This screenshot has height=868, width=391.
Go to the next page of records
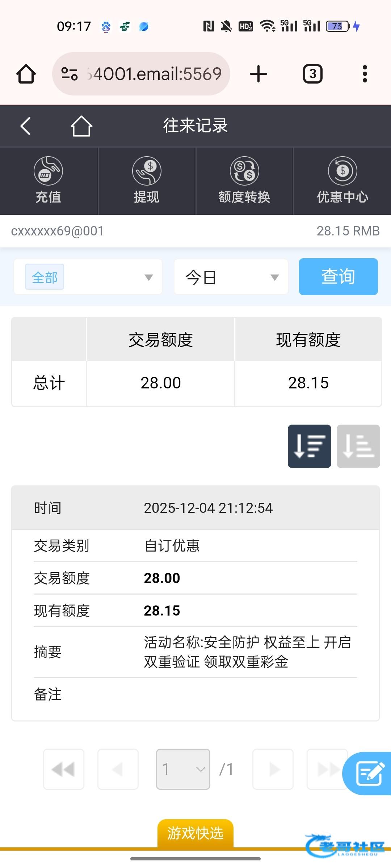(x=273, y=769)
